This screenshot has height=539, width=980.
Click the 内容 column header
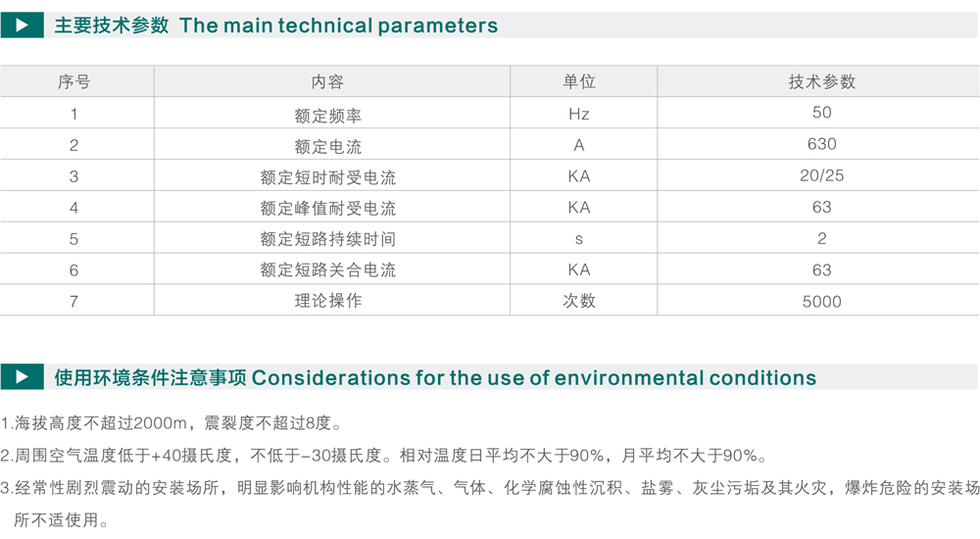(x=328, y=82)
